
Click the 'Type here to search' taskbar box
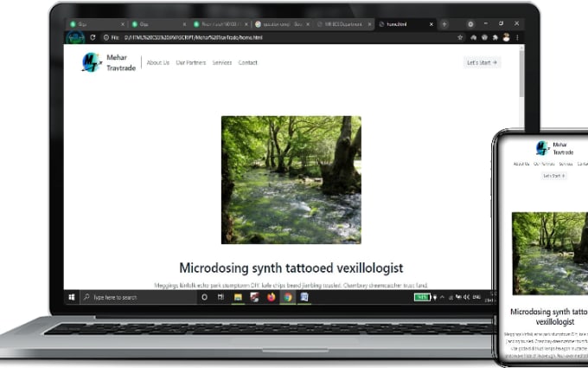138,297
